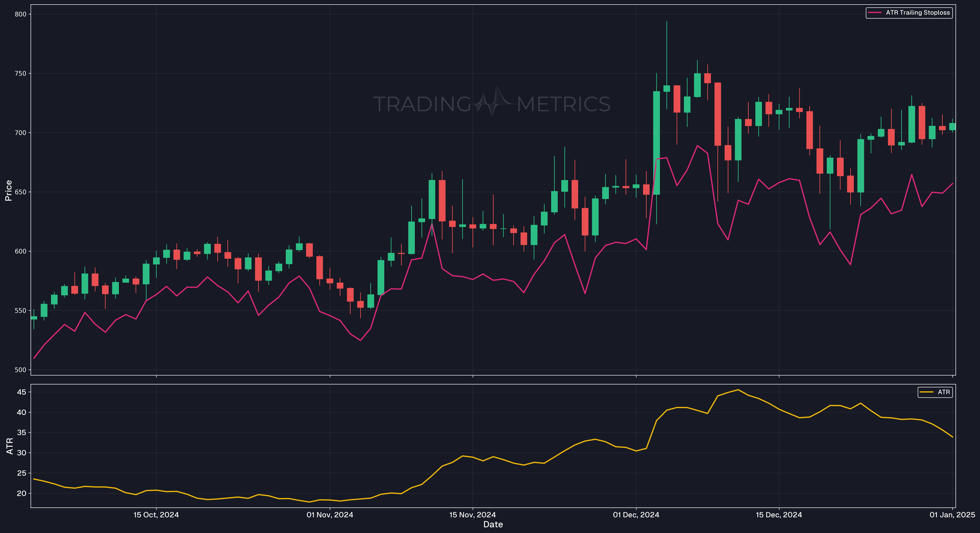Screen dimensions: 980x533
Task: Click the 01 Jan, 2025 date label
Action: (952, 515)
